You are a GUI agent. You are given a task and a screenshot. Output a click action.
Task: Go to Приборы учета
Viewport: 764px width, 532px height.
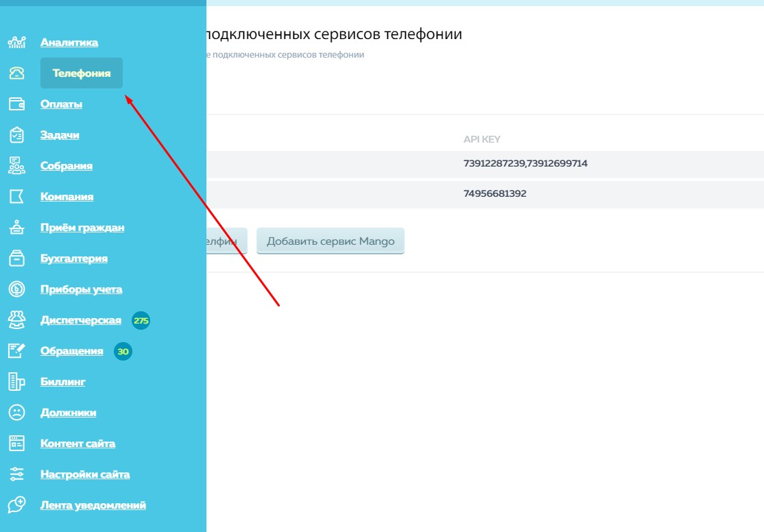pyautogui.click(x=82, y=289)
